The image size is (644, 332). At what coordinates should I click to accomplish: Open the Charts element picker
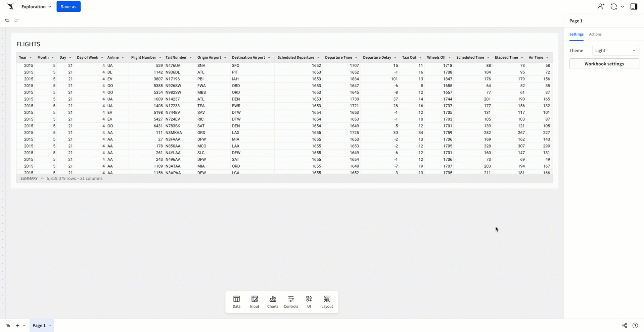coord(273,301)
